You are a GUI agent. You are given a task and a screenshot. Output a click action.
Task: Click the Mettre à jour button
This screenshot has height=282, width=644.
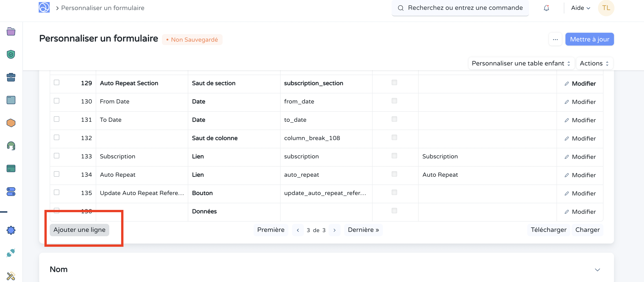[589, 39]
